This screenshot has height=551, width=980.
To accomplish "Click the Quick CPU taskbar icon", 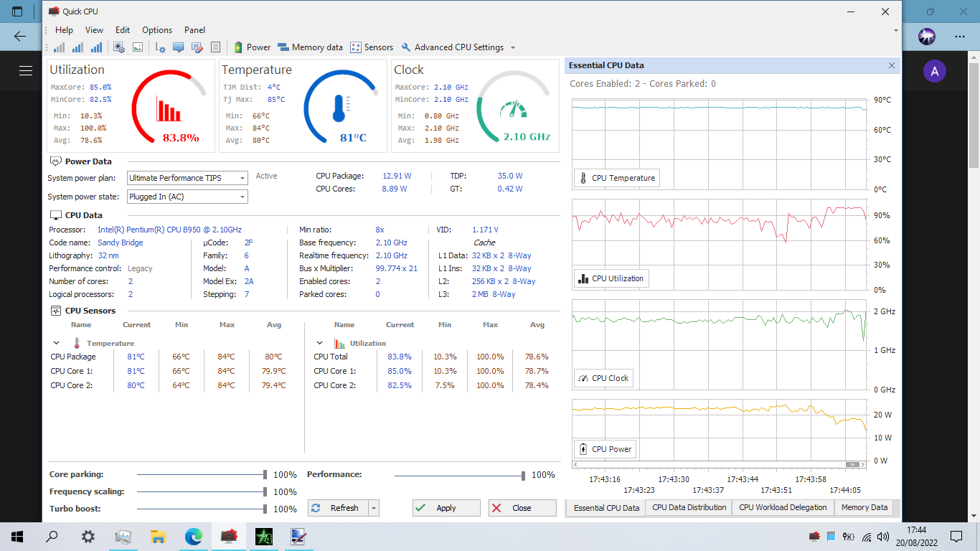I will (x=229, y=536).
